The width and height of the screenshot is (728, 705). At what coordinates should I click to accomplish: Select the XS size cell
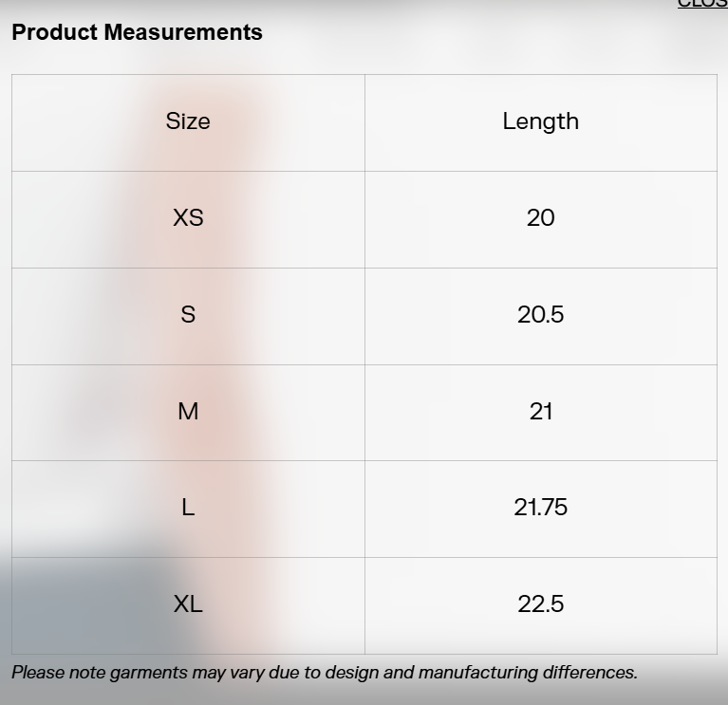coord(188,218)
